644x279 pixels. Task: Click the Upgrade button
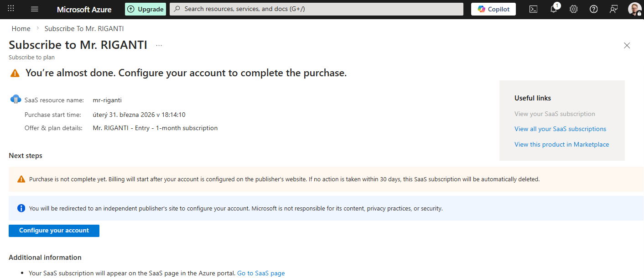(145, 9)
